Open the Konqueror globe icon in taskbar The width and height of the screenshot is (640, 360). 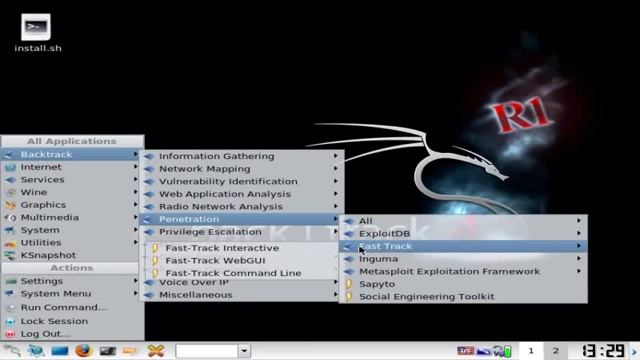[x=36, y=351]
